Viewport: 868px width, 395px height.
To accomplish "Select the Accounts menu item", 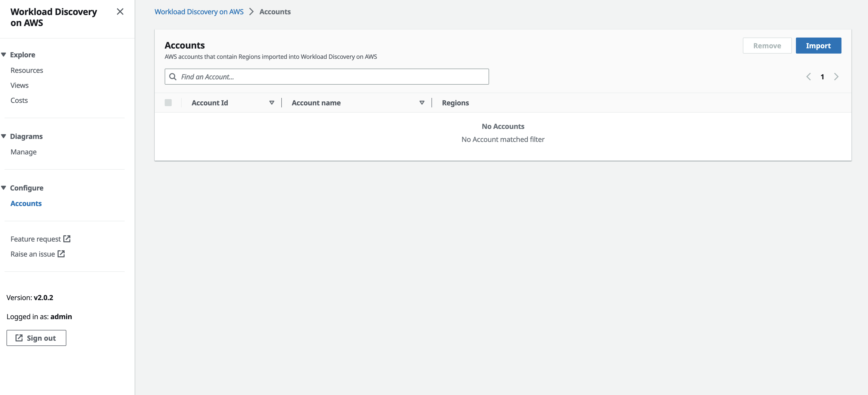I will click(x=26, y=203).
